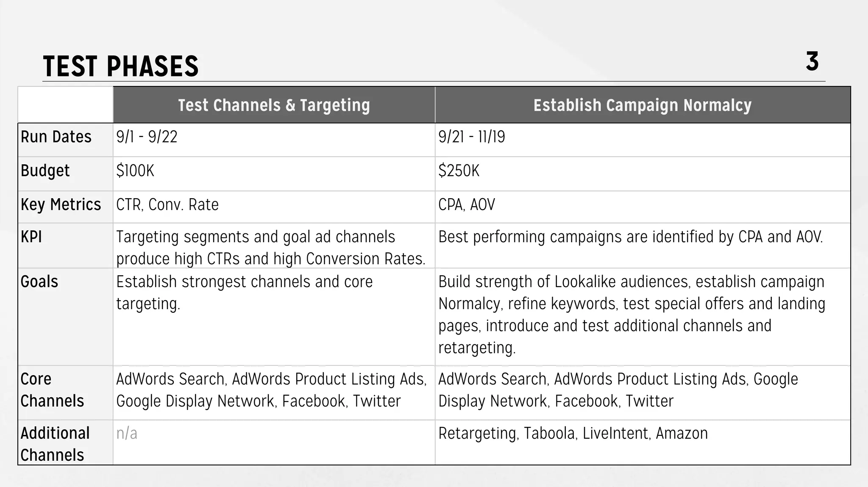This screenshot has height=487, width=868.
Task: Click the 'CPA, AOV' metrics cell
Action: (466, 205)
